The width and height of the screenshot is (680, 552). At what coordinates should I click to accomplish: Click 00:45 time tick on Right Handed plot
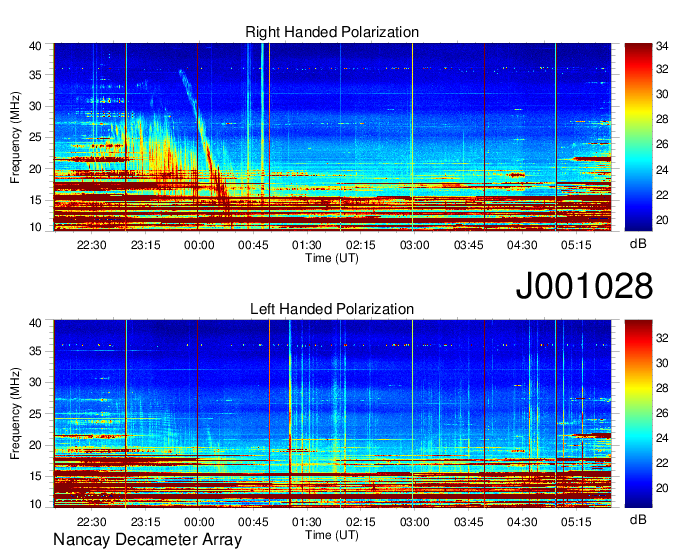click(x=253, y=245)
